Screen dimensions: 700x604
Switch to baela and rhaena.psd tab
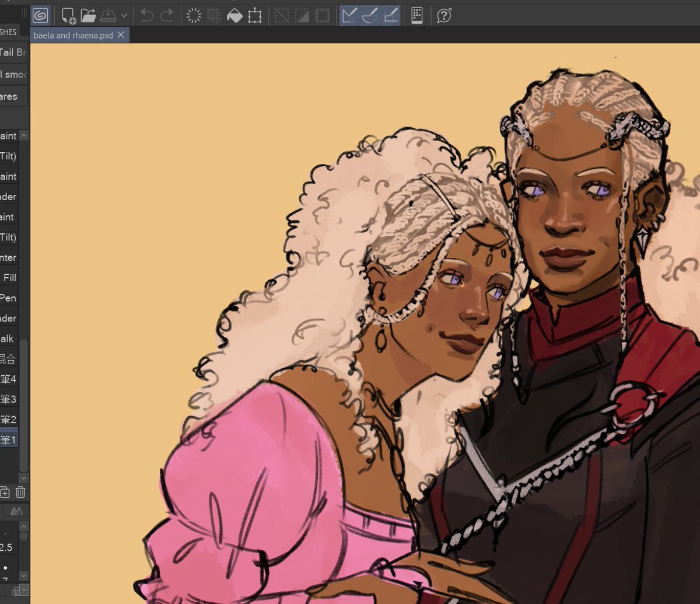73,35
